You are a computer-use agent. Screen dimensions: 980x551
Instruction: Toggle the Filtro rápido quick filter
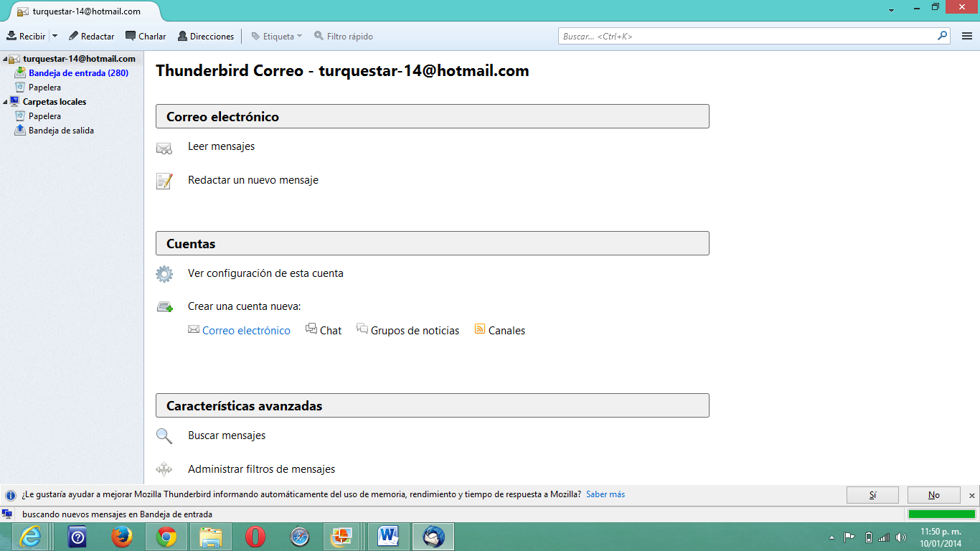344,36
